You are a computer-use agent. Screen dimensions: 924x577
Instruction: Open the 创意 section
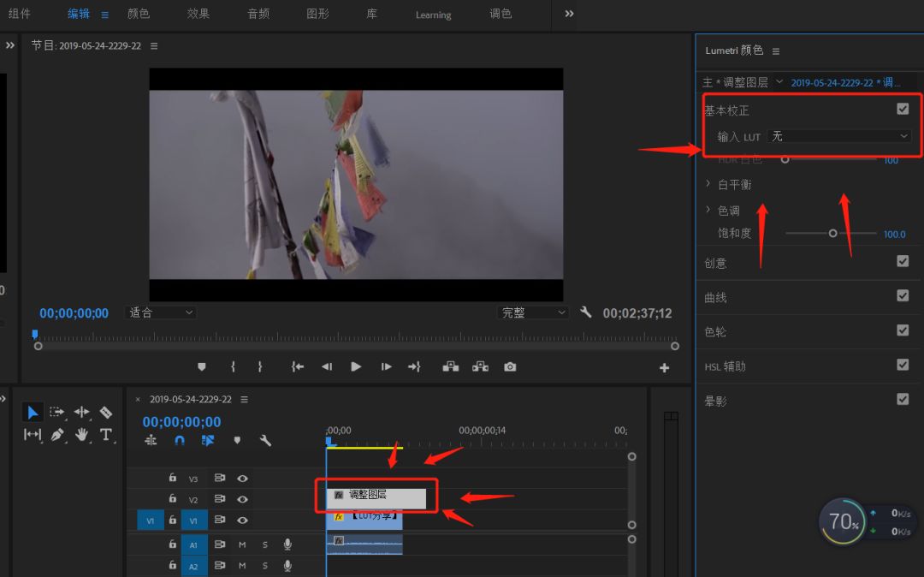click(715, 263)
